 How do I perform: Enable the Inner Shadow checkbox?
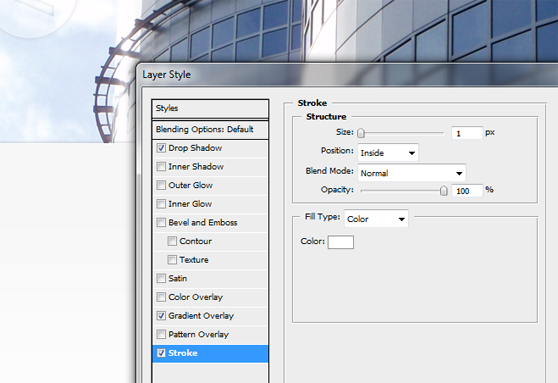click(161, 167)
